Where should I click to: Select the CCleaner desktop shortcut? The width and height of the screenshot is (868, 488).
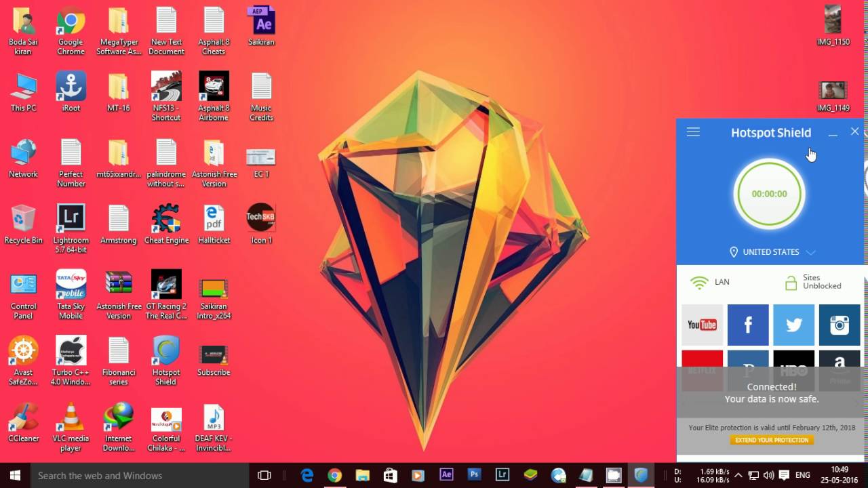[23, 422]
